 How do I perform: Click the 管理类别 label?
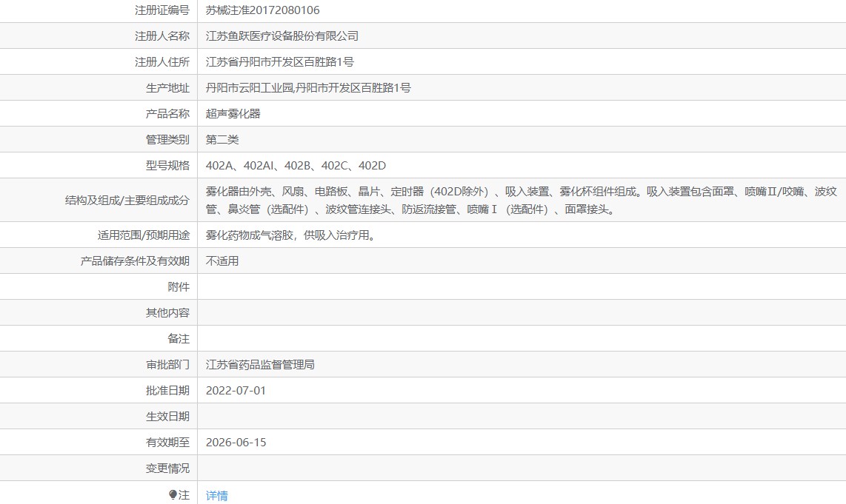coord(167,140)
